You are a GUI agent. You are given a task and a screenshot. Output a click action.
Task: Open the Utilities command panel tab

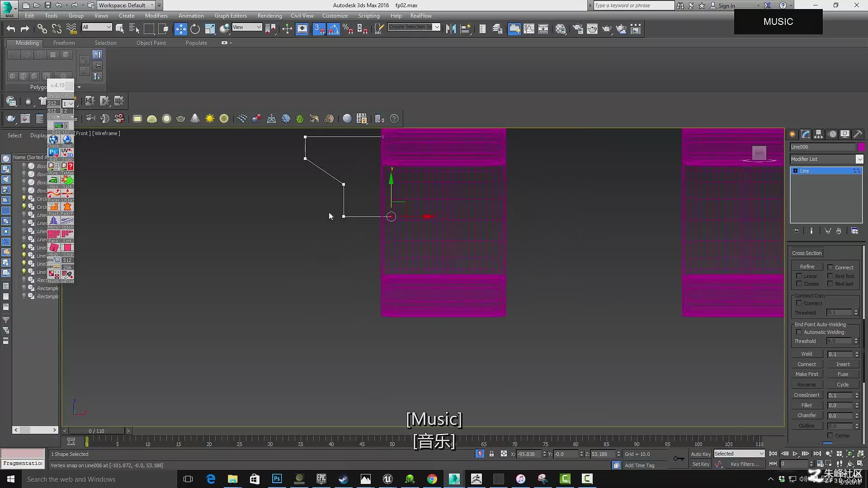(x=858, y=134)
